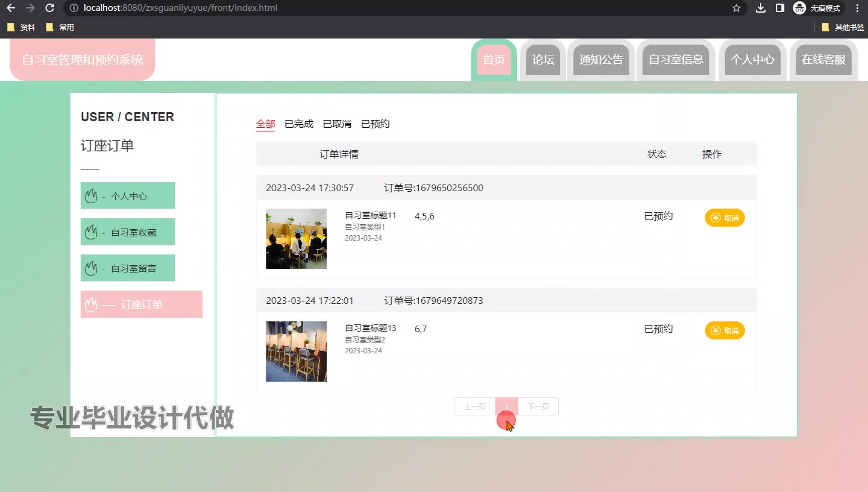Viewport: 868px width, 492px height.
Task: Click the seat numbers 6,7
Action: click(x=421, y=329)
